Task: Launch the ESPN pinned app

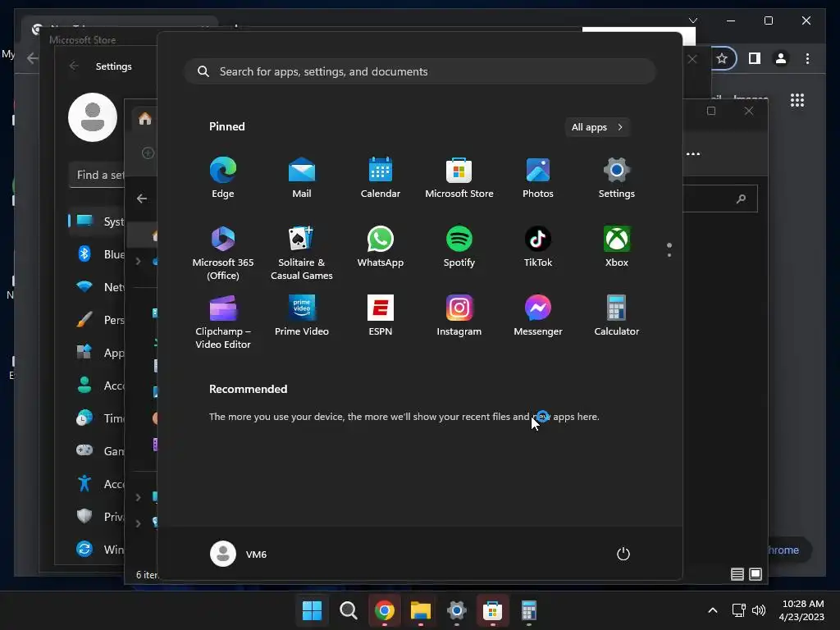Action: [x=381, y=316]
